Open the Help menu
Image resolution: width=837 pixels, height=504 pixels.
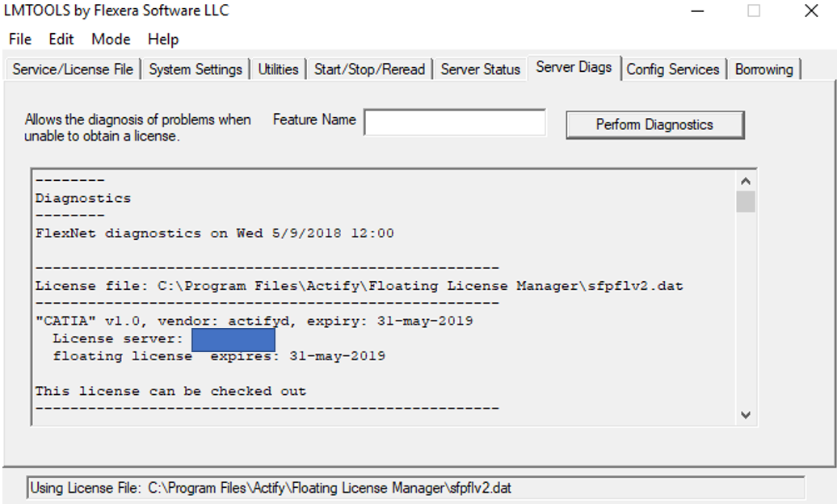coord(163,40)
